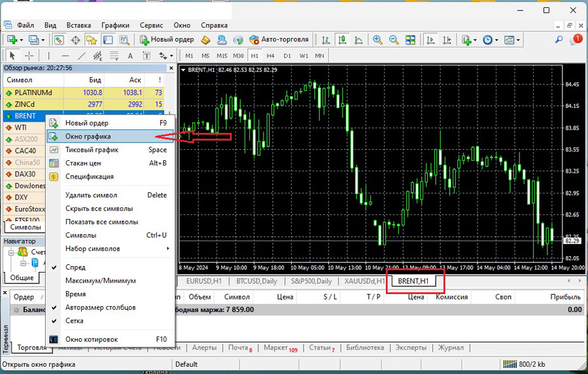Select the text label tool
588x374 pixels.
point(147,56)
